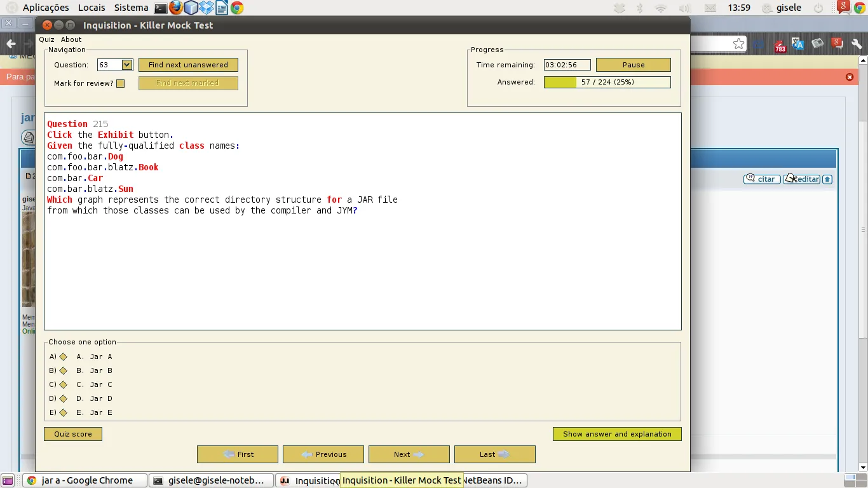Jump to the Last question
This screenshot has width=868, height=488.
tap(495, 454)
